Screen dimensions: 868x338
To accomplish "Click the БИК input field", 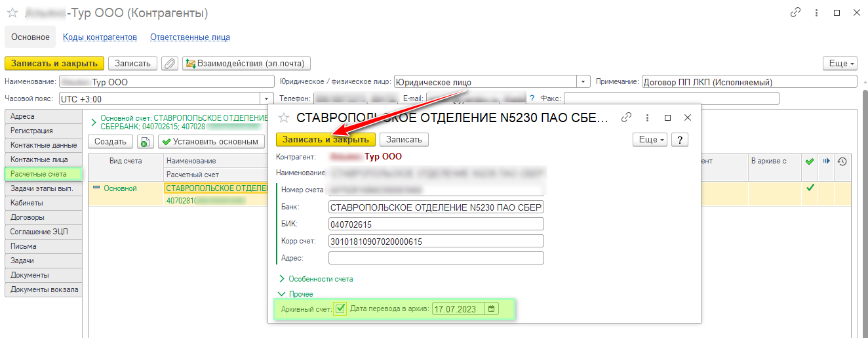I will tap(436, 224).
